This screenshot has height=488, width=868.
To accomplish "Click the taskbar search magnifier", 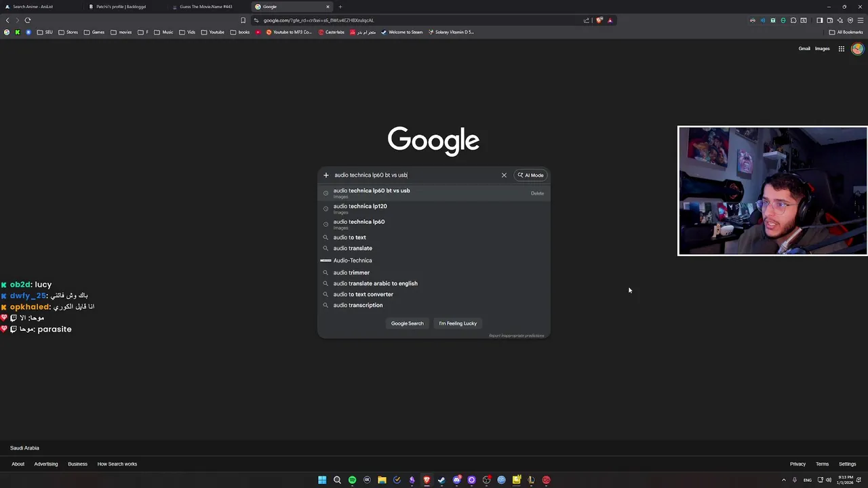I will point(337,480).
